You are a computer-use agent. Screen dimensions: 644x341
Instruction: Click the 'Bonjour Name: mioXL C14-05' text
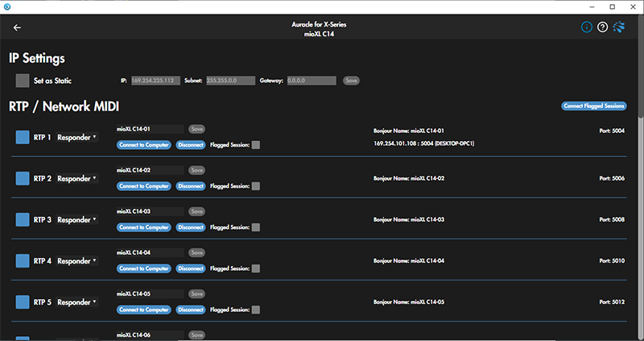[409, 302]
